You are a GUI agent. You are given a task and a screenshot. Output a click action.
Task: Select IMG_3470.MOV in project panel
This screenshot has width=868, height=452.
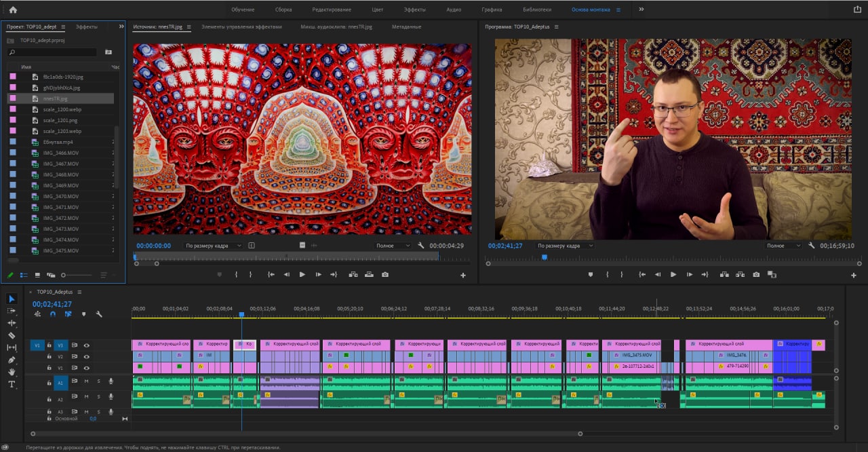pos(60,196)
